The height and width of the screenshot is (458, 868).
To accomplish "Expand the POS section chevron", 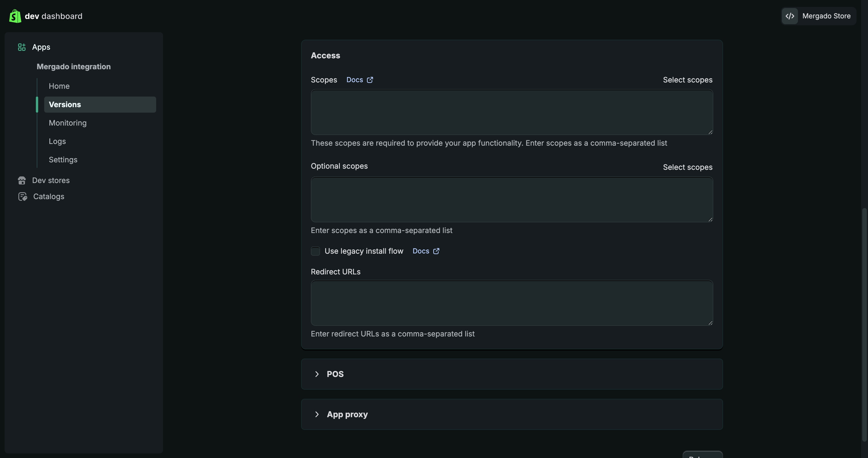I will [317, 374].
